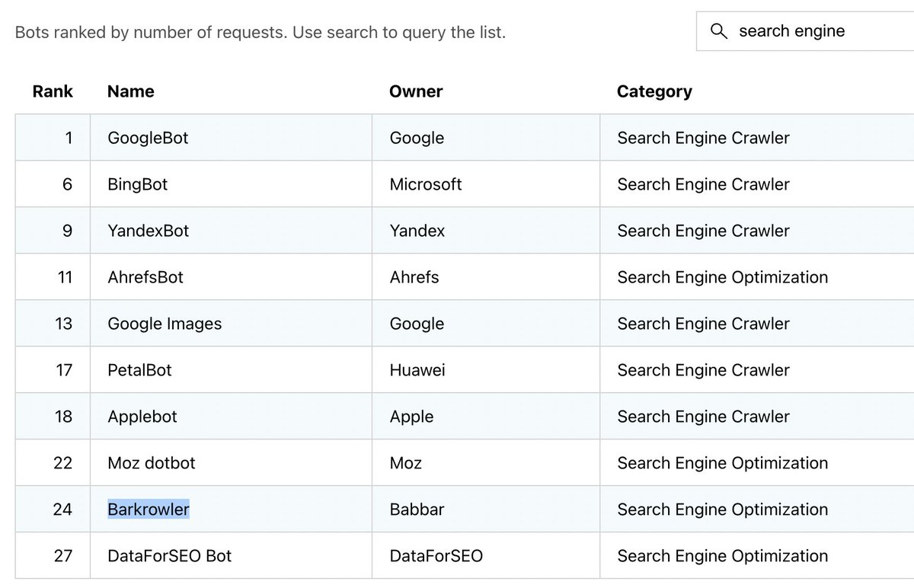This screenshot has height=588, width=914.
Task: Select the PetalBot name cell
Action: [x=231, y=370]
